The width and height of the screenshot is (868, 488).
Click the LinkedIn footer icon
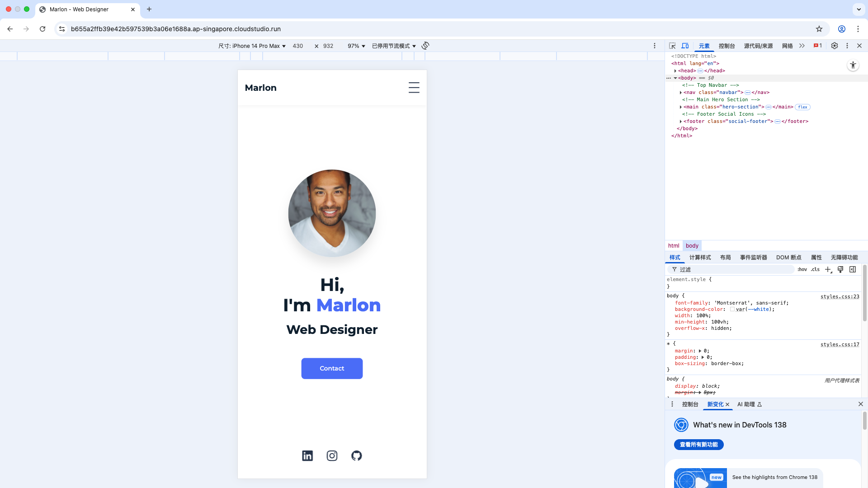[x=307, y=455]
